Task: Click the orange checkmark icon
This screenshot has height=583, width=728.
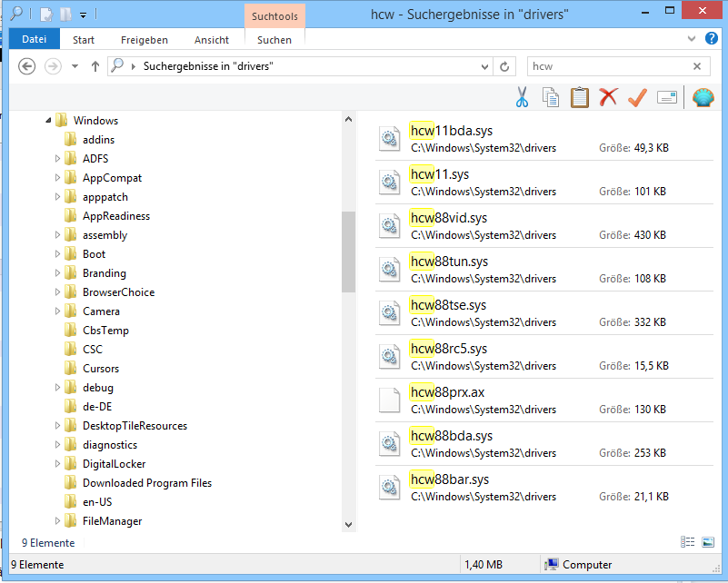Action: 637,97
